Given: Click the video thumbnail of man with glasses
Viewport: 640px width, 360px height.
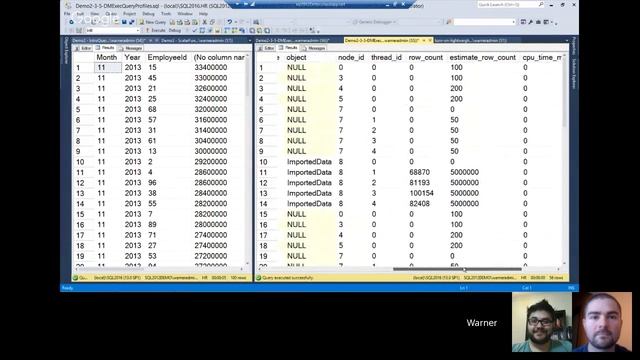Looking at the screenshot, I should [542, 322].
